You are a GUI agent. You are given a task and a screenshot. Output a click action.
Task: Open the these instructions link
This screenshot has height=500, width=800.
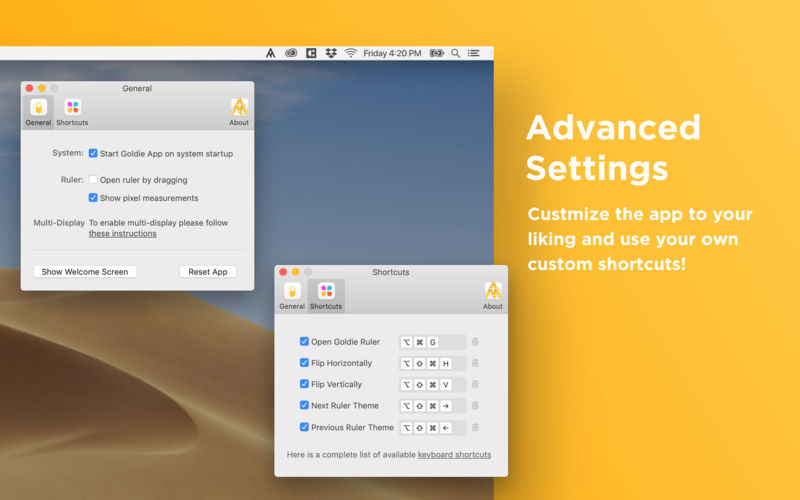tap(122, 234)
